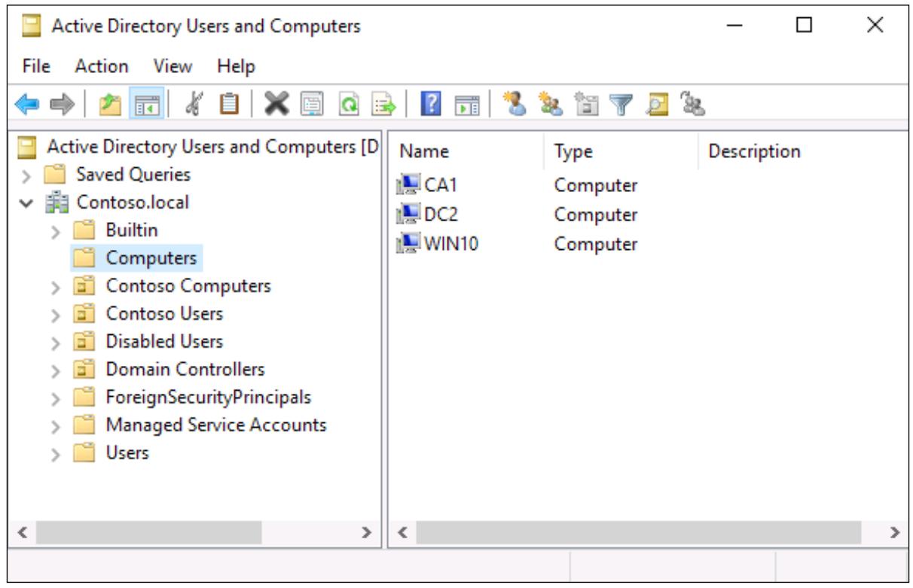Sort by the Name column header

click(x=466, y=151)
